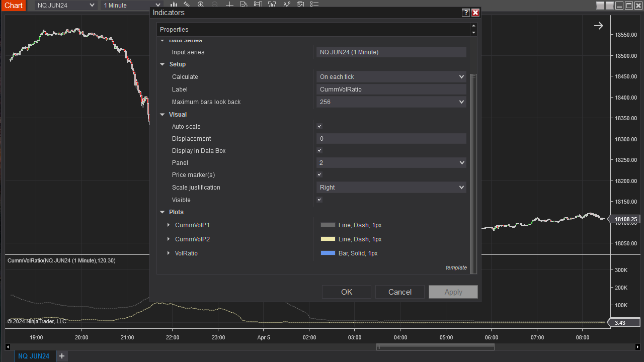Click the Indicators dialog help question mark
644x362 pixels.
tap(466, 13)
